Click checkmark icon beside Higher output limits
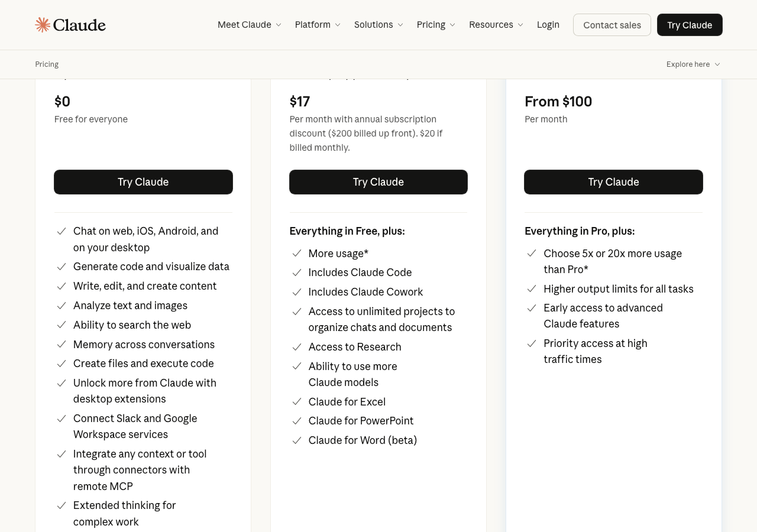Image resolution: width=757 pixels, height=532 pixels. [532, 289]
